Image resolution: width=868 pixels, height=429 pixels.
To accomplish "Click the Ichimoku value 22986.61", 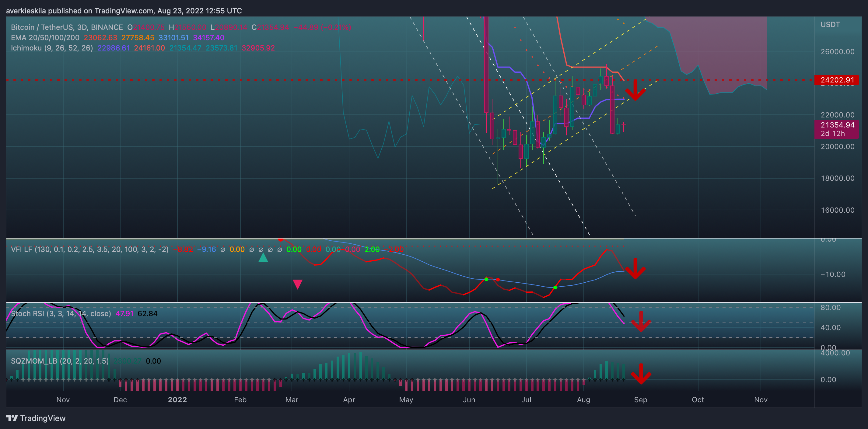I will pyautogui.click(x=114, y=48).
